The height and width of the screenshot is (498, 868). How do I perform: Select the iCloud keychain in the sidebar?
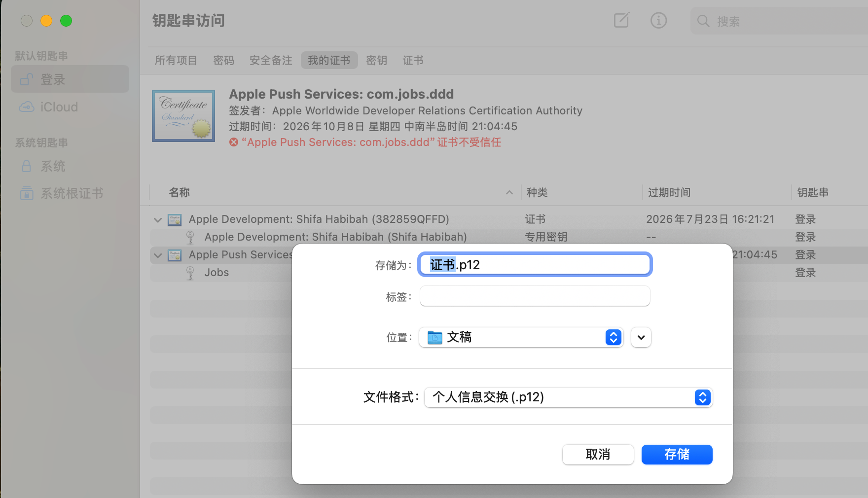(70, 107)
